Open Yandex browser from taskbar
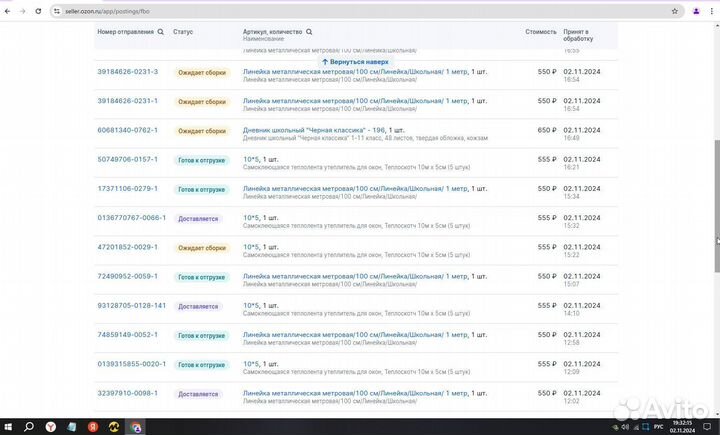Screen dimensions: 720x435 click(x=51, y=427)
